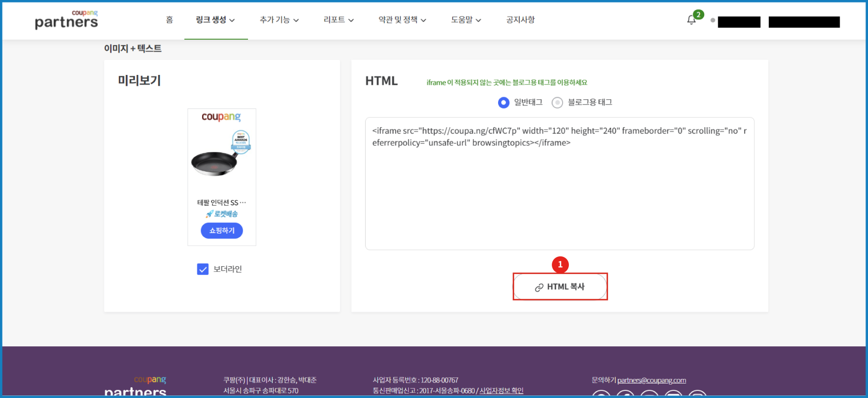Click the Coupang Partners header logo
The image size is (868, 398).
click(x=66, y=20)
